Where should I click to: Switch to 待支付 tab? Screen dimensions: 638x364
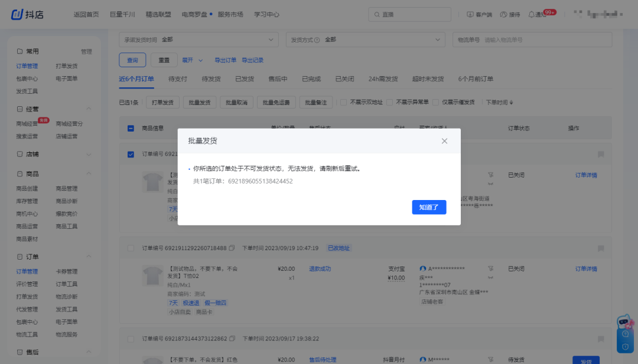pyautogui.click(x=178, y=79)
